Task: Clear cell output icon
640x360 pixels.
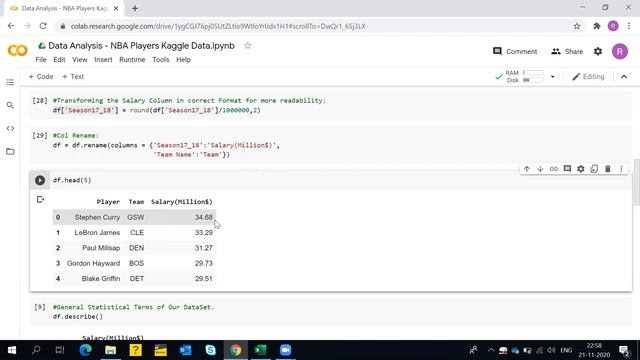Action: click(40, 200)
